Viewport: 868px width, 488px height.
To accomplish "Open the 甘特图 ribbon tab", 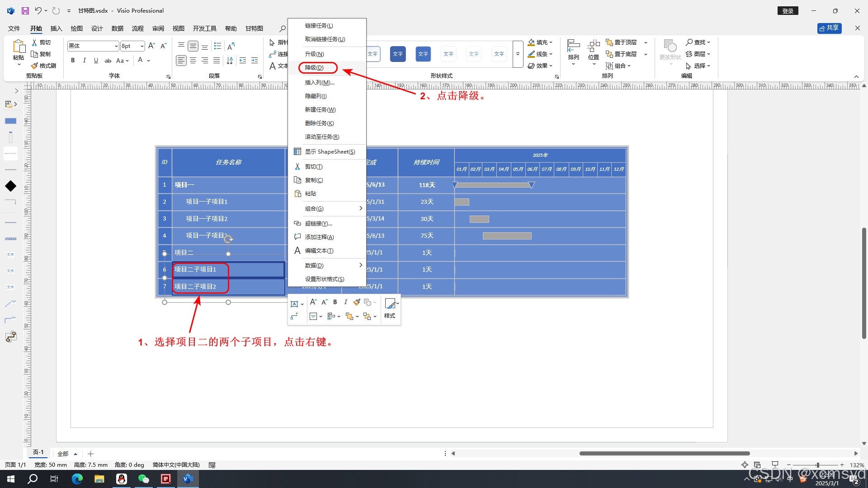I will [254, 28].
